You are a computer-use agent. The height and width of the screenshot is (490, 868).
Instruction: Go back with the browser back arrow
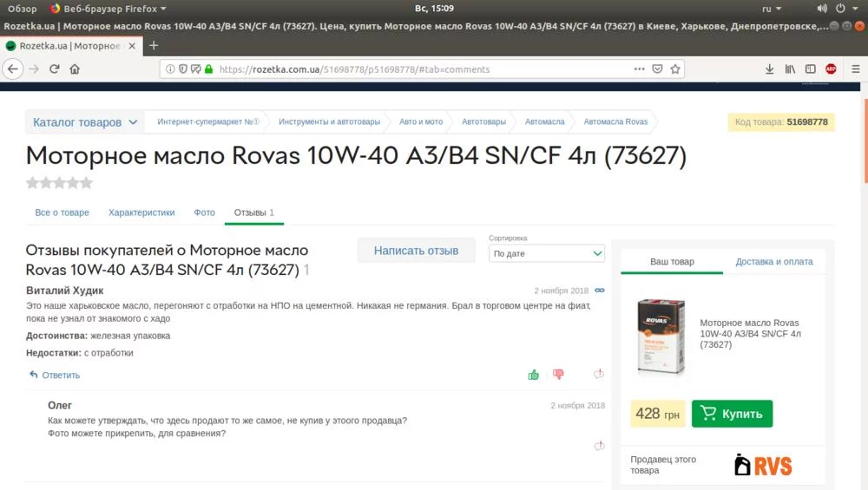point(13,69)
